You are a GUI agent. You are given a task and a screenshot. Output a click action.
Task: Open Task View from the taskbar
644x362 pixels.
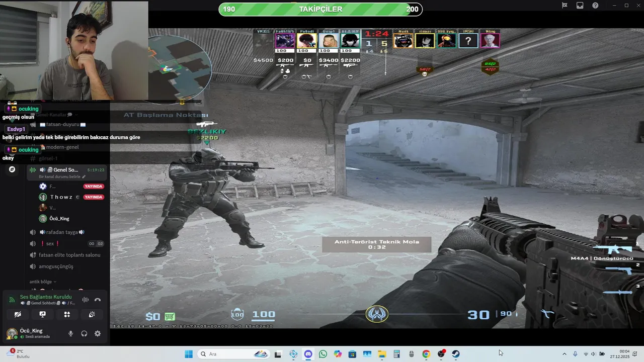point(278,354)
